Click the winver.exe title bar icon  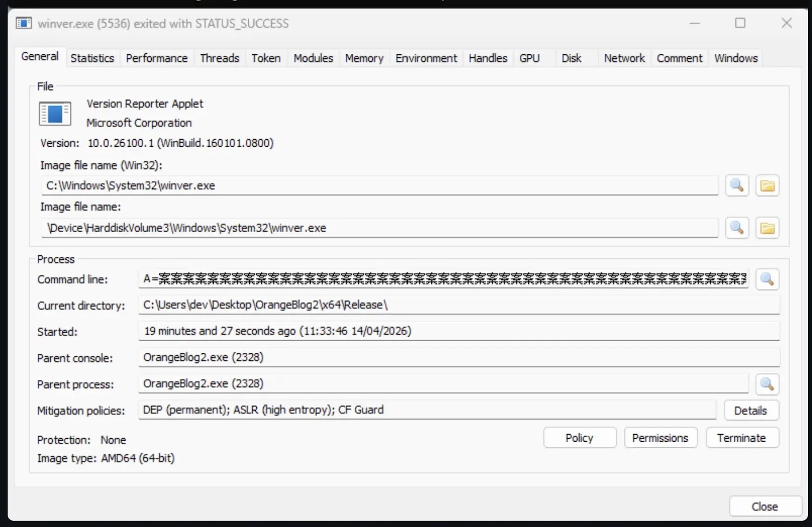tap(23, 23)
